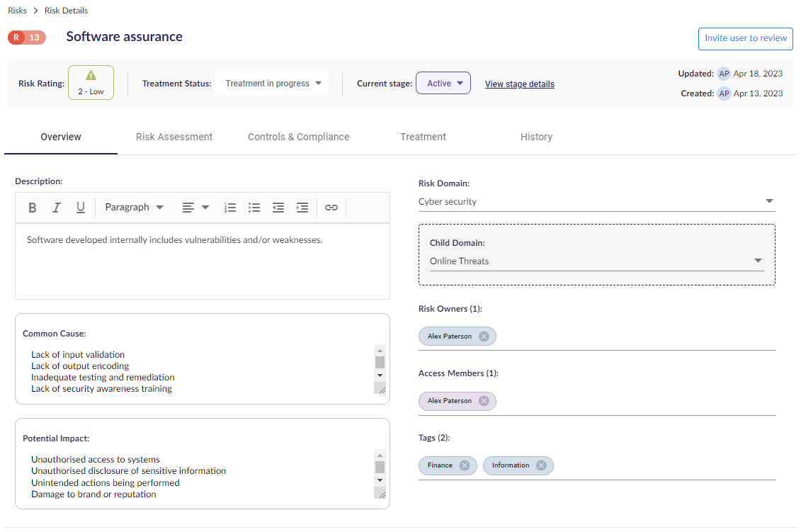
Task: Open the Controls & Compliance tab
Action: pyautogui.click(x=298, y=137)
